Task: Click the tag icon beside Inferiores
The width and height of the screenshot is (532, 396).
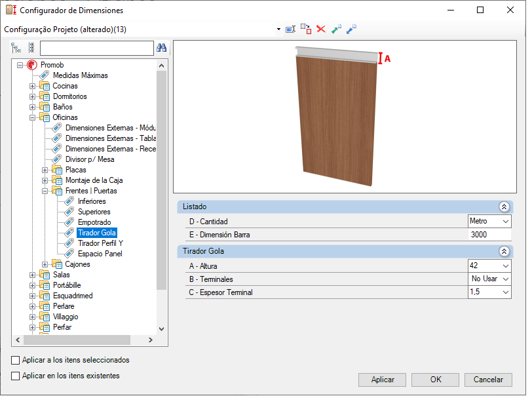Action: coord(69,201)
